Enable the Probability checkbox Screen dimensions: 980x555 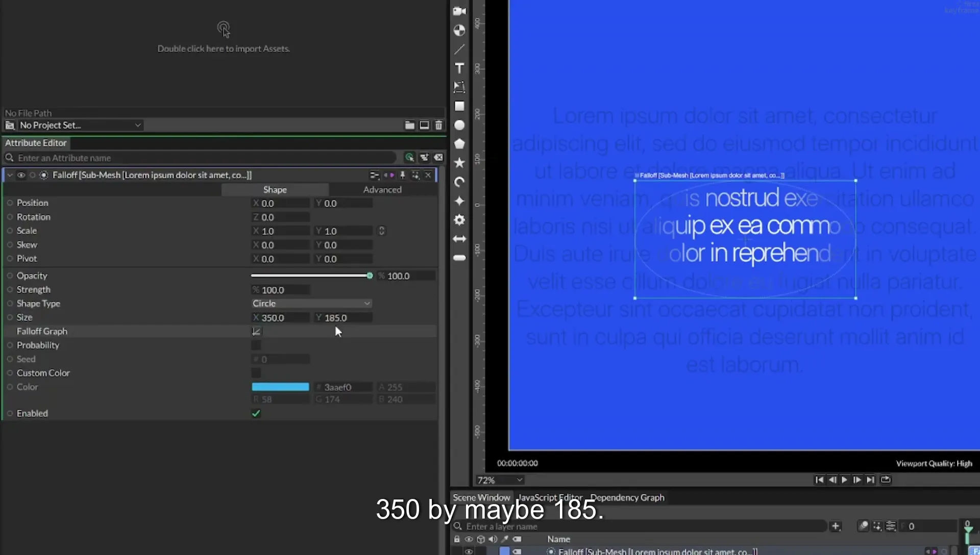point(256,345)
